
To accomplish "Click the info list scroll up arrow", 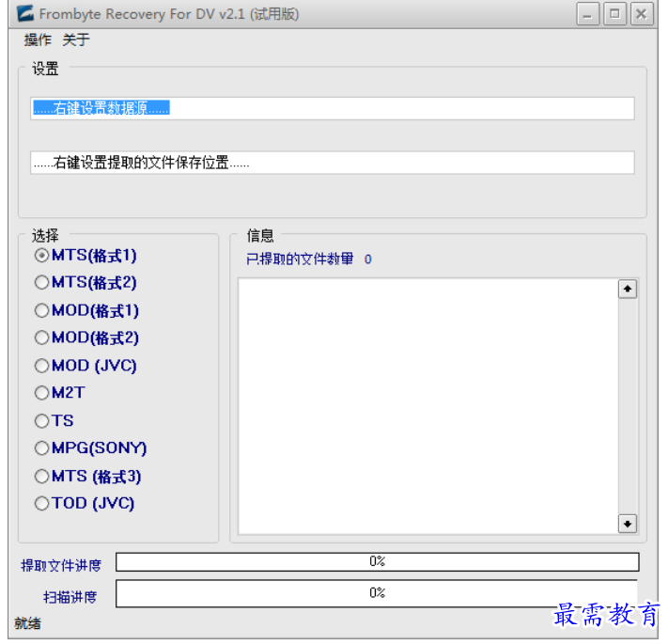I will [x=628, y=290].
